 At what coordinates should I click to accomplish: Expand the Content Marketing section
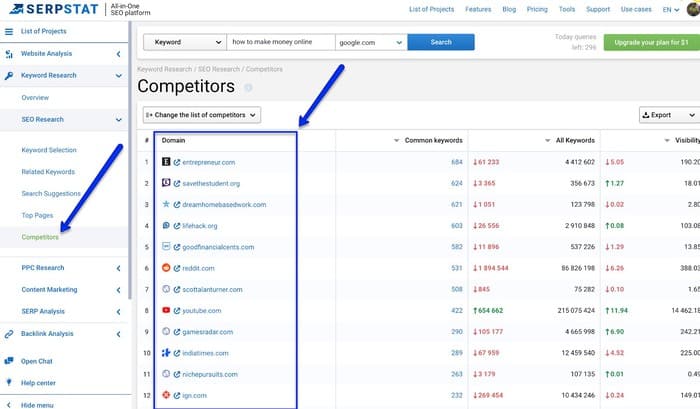118,290
